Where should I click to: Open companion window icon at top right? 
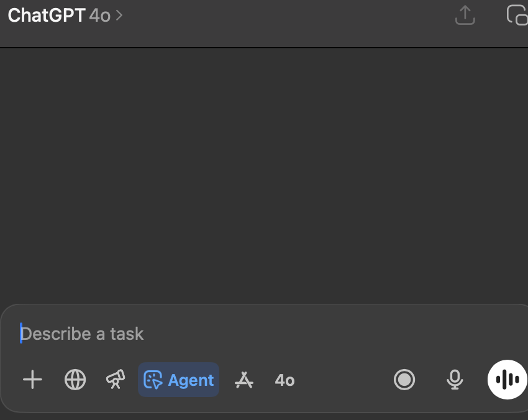[517, 15]
